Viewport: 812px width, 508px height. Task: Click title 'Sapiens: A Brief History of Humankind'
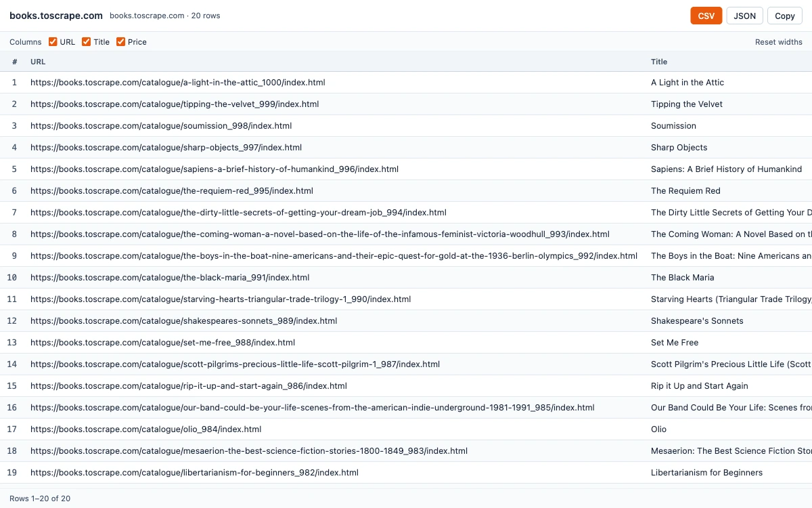(x=727, y=169)
